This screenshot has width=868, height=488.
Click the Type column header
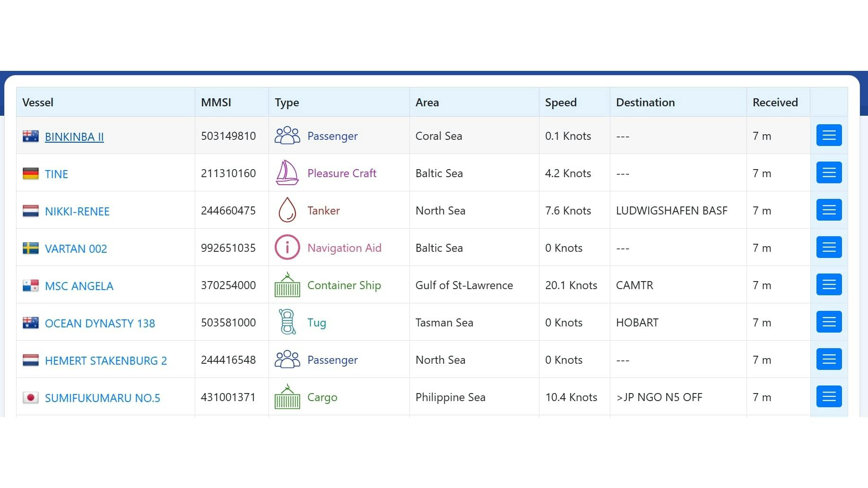click(339, 102)
